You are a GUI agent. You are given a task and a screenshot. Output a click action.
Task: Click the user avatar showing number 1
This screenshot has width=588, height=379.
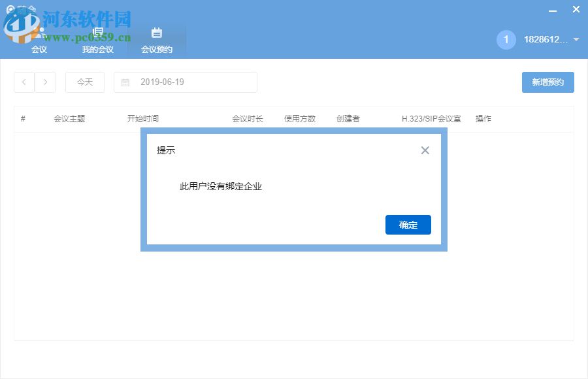[x=506, y=39]
